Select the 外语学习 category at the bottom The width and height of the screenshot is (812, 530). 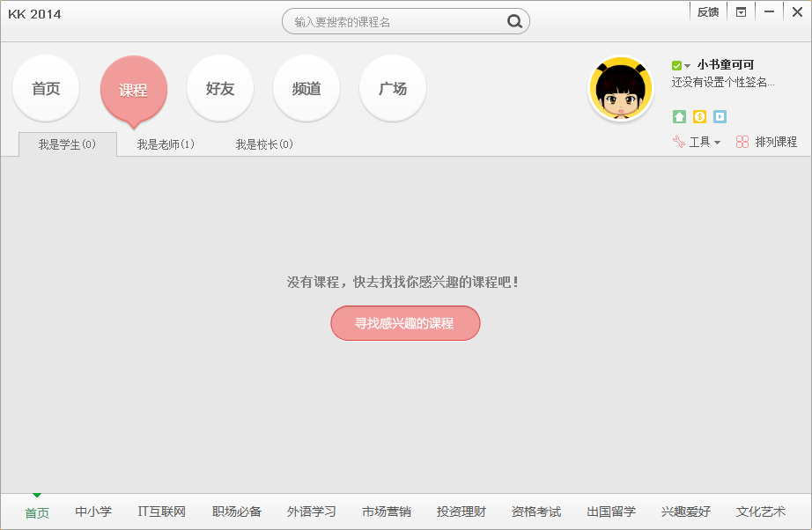coord(311,511)
